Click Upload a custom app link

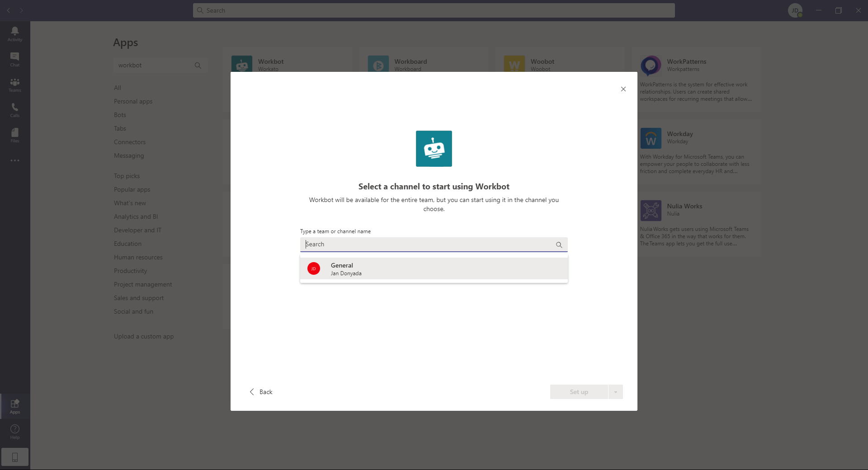click(x=144, y=336)
